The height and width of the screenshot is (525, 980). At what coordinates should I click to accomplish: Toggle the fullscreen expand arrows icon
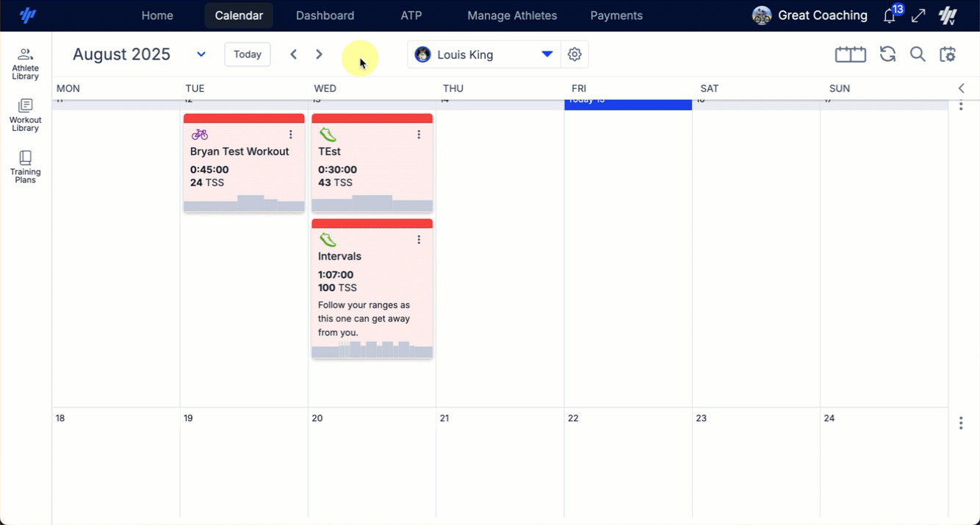point(918,16)
